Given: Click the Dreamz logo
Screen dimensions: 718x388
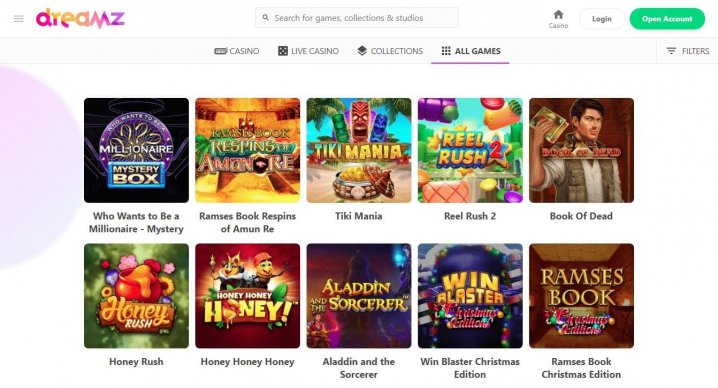Looking at the screenshot, I should point(80,18).
